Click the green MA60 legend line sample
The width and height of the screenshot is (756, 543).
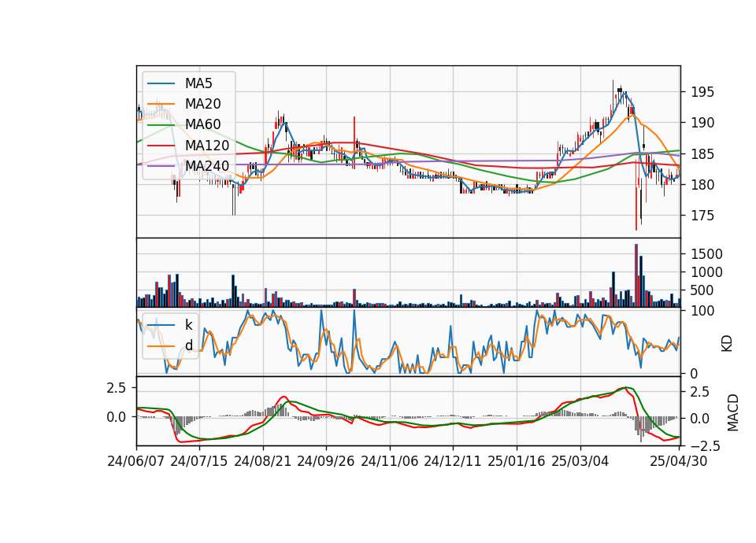pos(161,124)
